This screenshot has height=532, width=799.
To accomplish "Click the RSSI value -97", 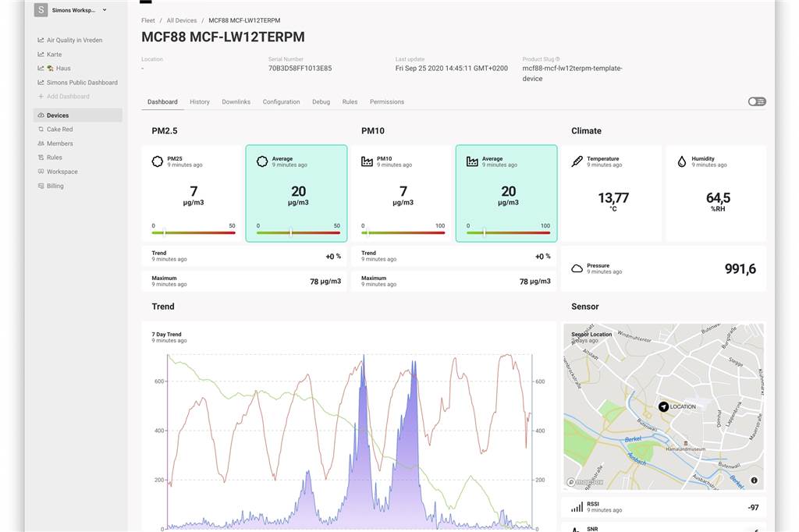I will [x=753, y=508].
